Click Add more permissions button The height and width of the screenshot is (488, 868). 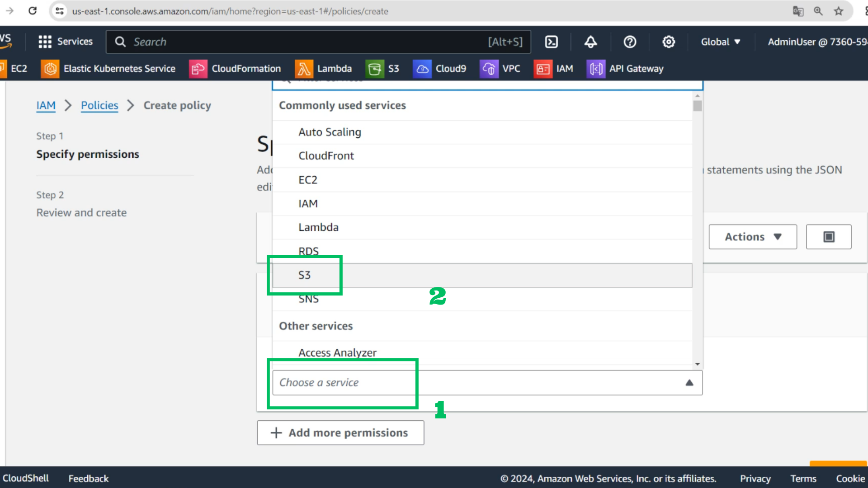(x=340, y=433)
